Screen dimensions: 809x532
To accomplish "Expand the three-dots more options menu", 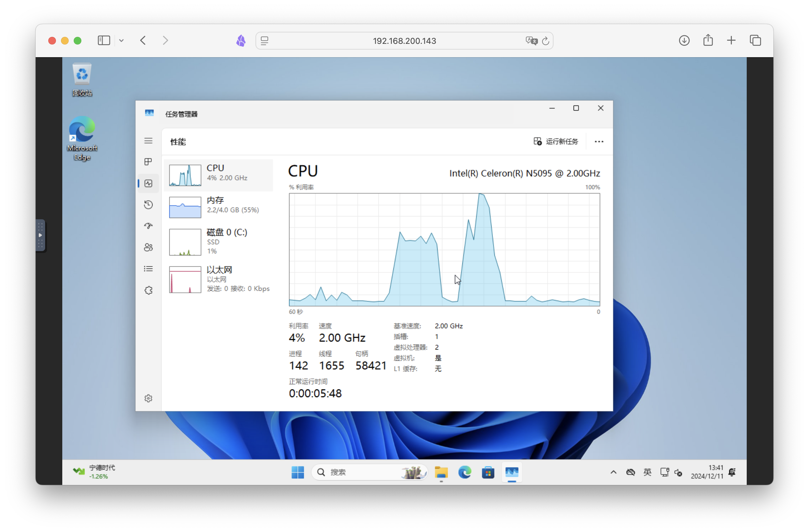I will click(599, 141).
